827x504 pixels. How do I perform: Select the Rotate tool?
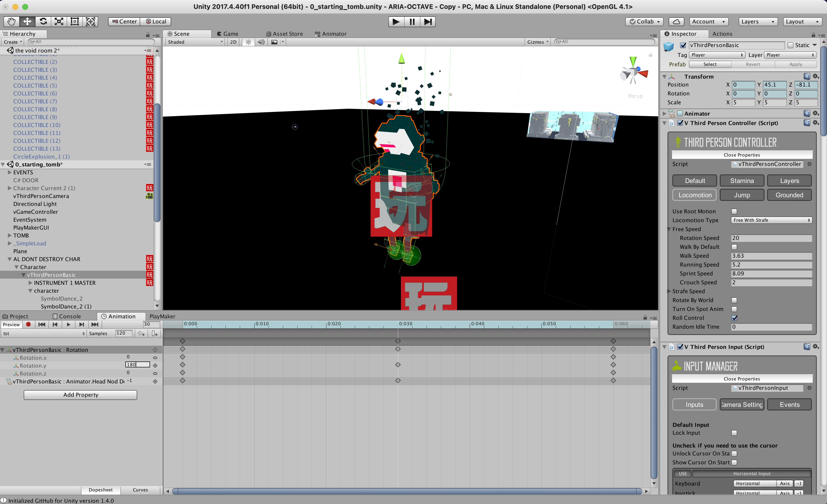point(43,21)
